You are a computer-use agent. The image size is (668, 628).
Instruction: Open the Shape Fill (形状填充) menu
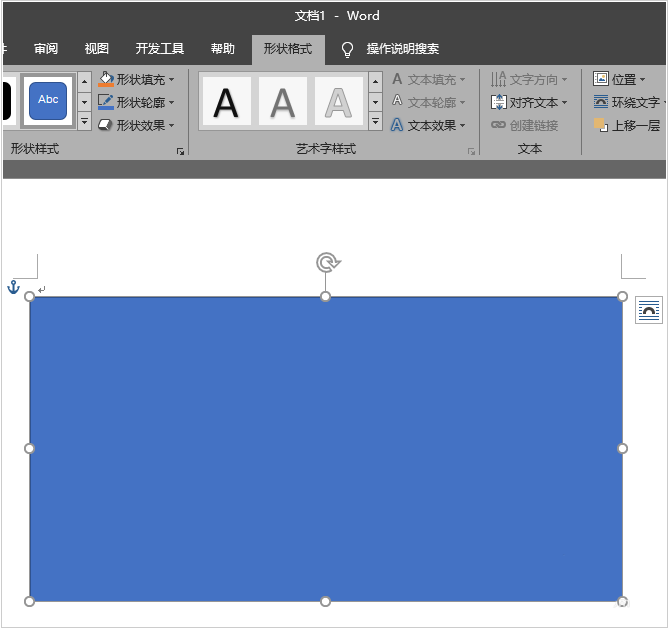[136, 80]
